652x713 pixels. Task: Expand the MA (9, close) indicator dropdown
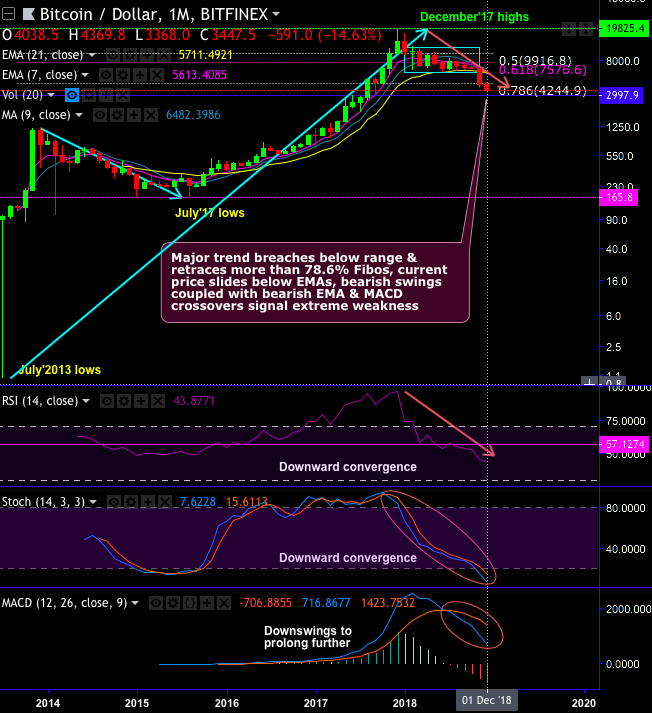pyautogui.click(x=79, y=115)
